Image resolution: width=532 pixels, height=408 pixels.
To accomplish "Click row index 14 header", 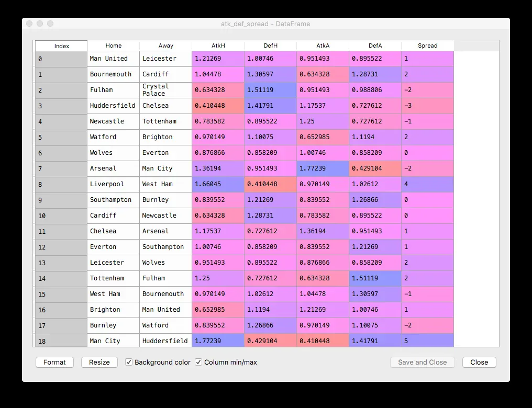I will tap(61, 279).
